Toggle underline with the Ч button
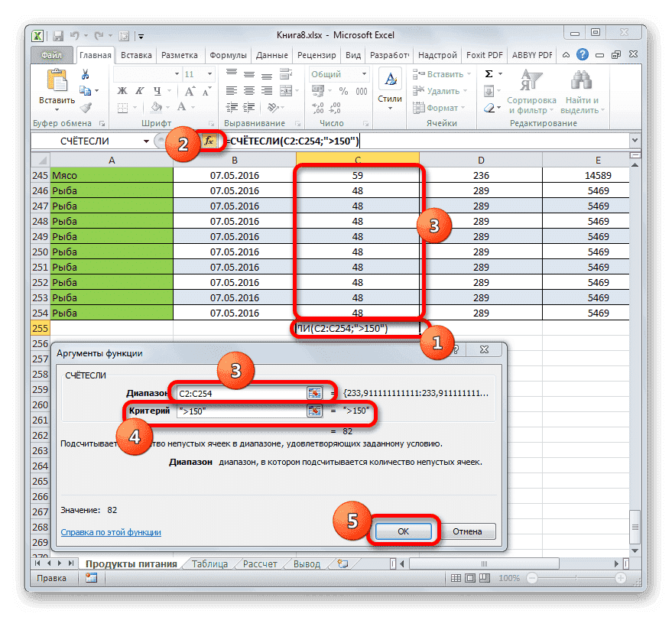This screenshot has height=617, width=672. point(155,89)
